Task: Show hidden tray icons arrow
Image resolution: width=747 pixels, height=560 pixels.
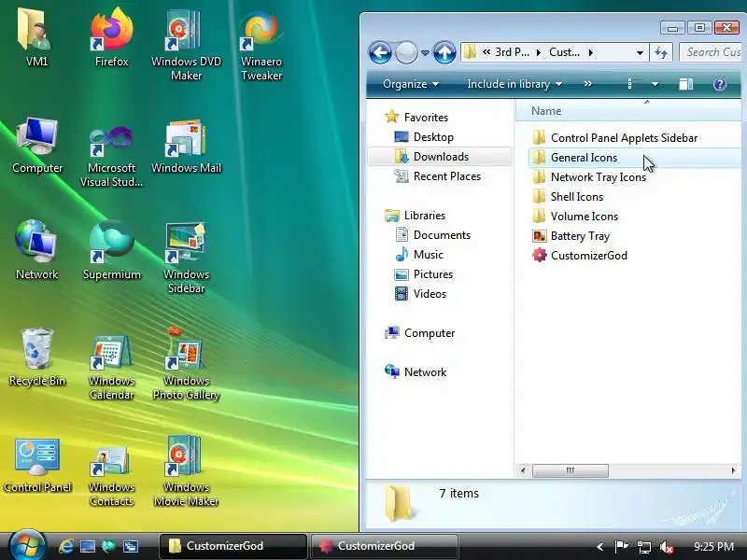Action: click(599, 547)
